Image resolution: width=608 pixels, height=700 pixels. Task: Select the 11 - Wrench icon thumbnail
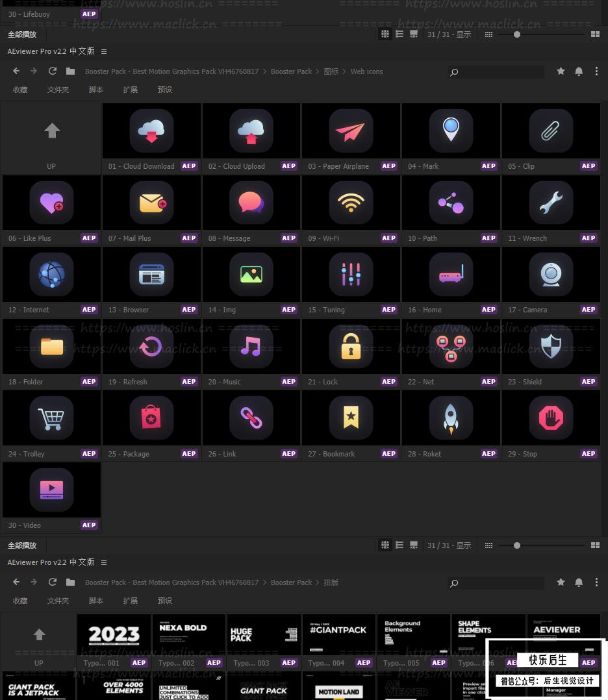tap(551, 203)
